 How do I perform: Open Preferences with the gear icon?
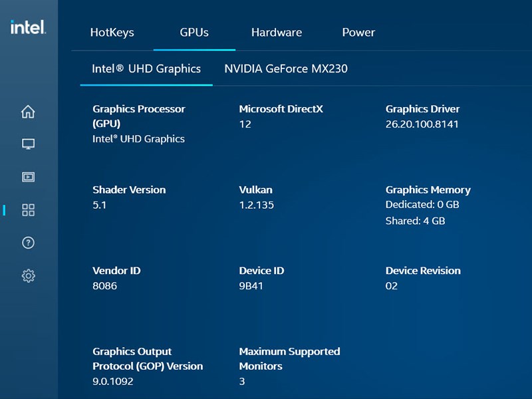click(28, 275)
